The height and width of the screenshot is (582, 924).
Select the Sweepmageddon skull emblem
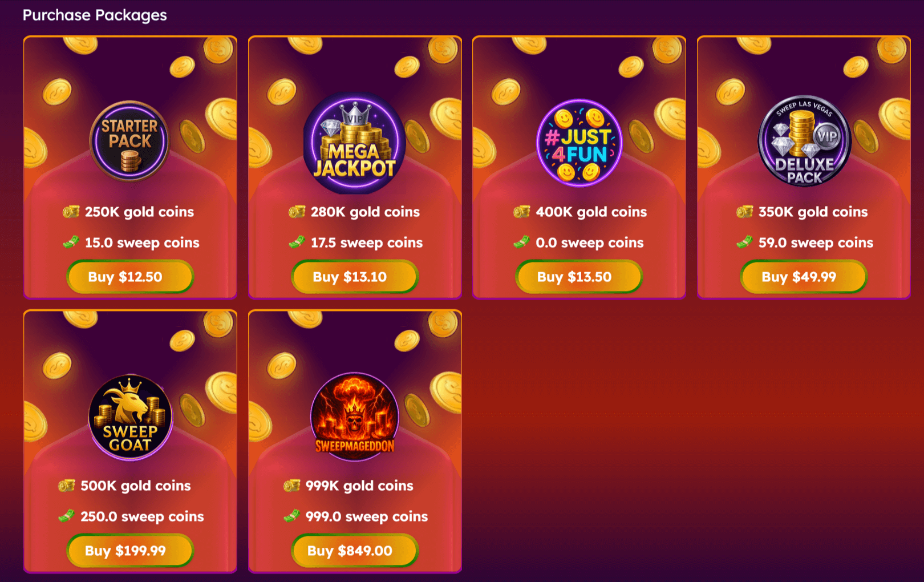[354, 415]
